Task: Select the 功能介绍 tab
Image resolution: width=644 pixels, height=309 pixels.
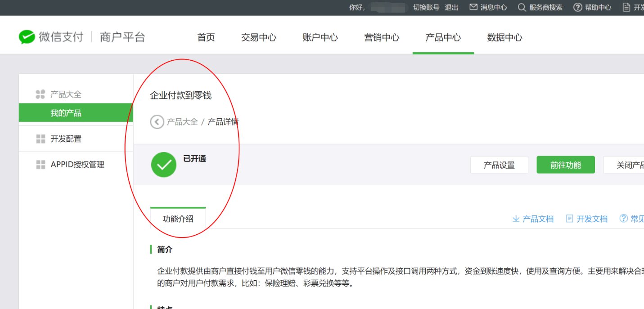Action: (178, 219)
